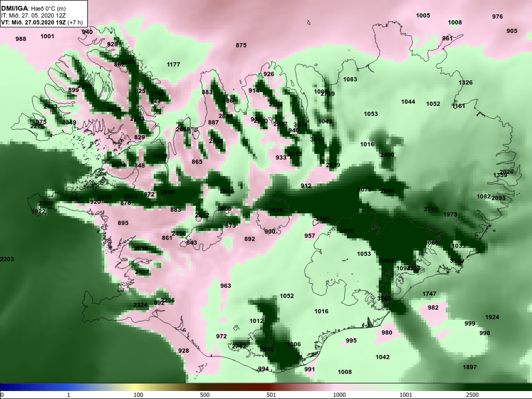This screenshot has height=399, width=532.
Task: Click the map value '1975'
Action: (x=450, y=214)
